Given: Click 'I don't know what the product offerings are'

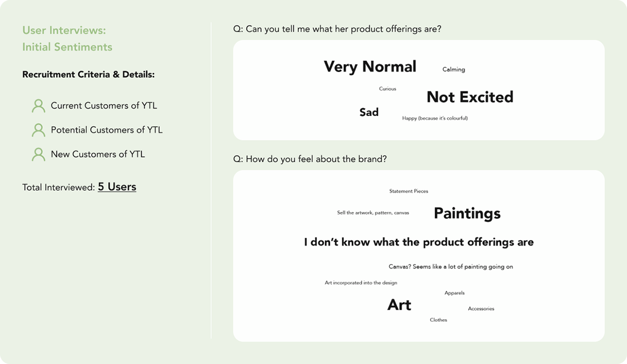Looking at the screenshot, I should pyautogui.click(x=419, y=242).
